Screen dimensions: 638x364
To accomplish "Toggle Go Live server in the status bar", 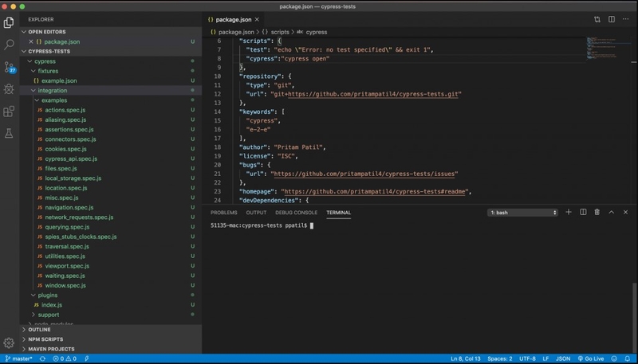I will tap(591, 358).
